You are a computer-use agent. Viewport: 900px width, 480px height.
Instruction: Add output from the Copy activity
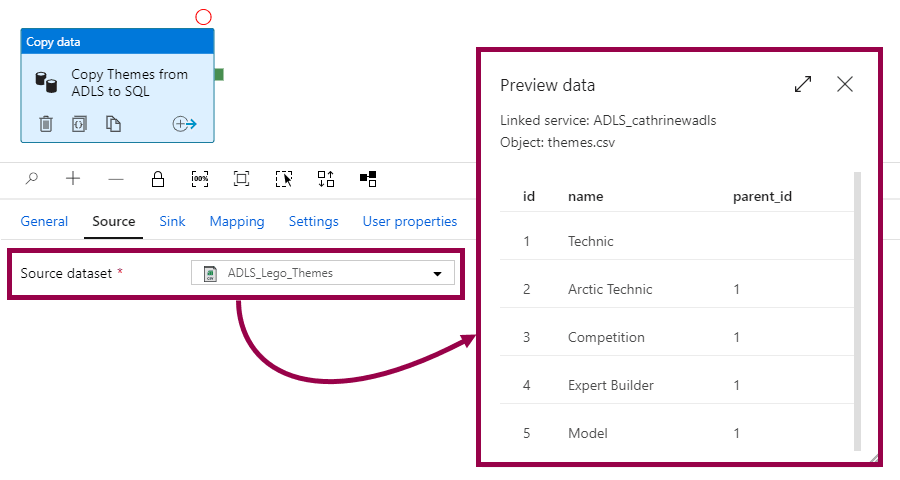coord(184,124)
